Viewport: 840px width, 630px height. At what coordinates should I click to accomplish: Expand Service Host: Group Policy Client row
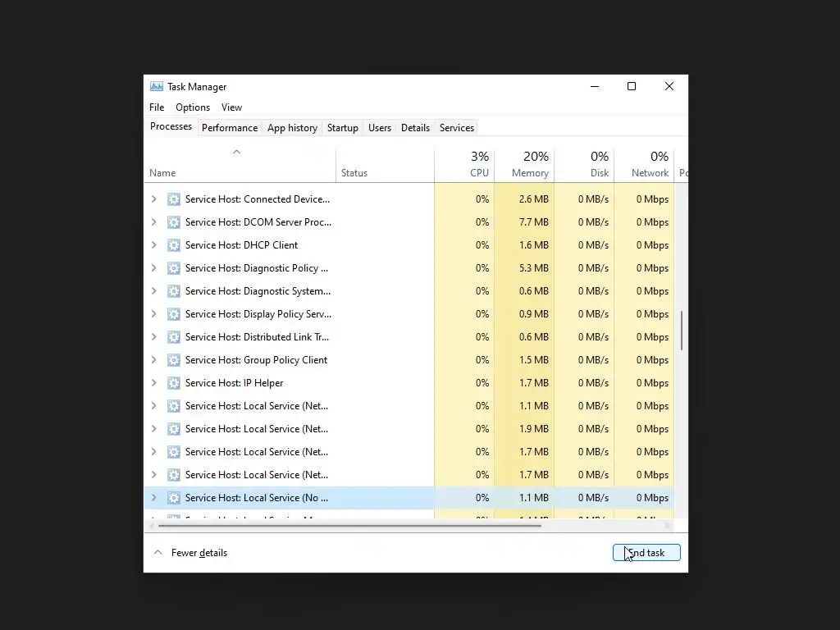(153, 361)
